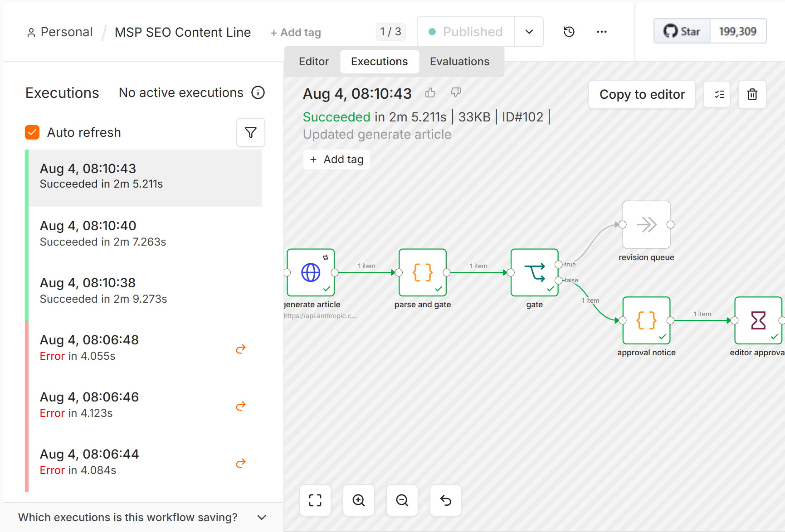Reset canvas zoom with undo arrow icon
Image resolution: width=785 pixels, height=532 pixels.
click(x=446, y=500)
